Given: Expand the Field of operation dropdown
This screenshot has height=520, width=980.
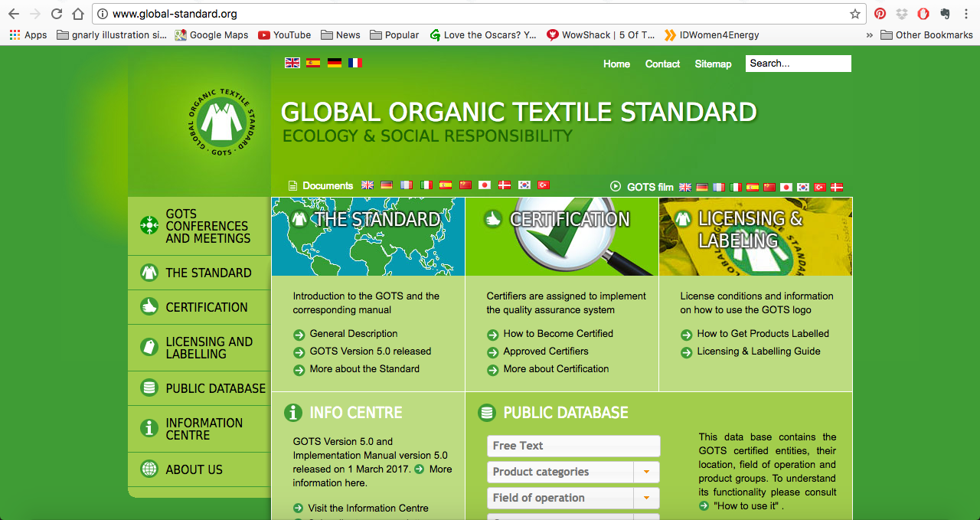Looking at the screenshot, I should (646, 498).
